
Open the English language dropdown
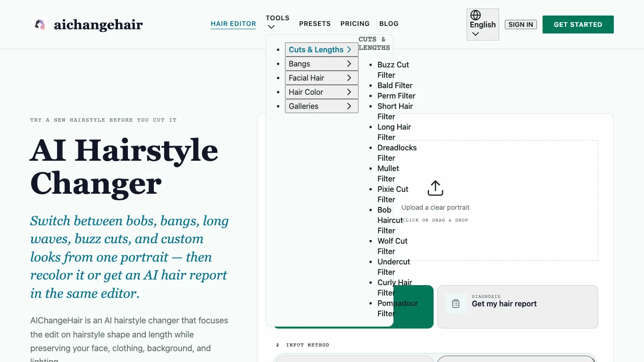[483, 25]
